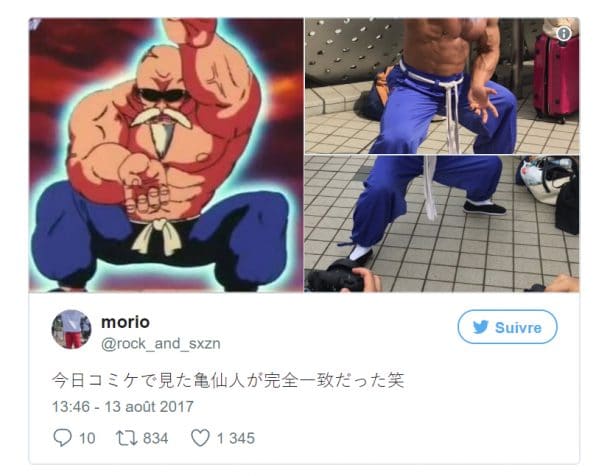
Task: Like the tweet with the heart icon
Action: (200, 438)
